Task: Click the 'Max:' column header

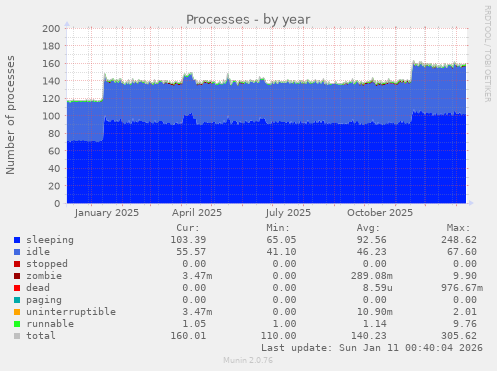Action: 458,228
